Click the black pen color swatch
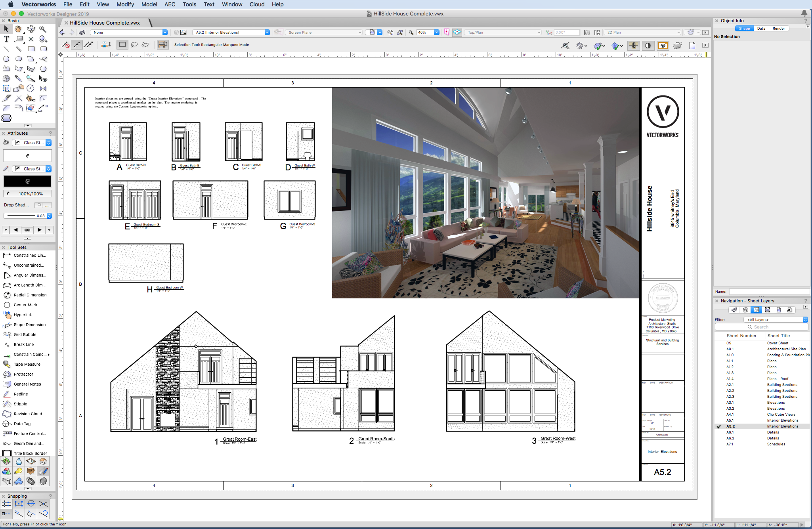This screenshot has height=529, width=812. pyautogui.click(x=27, y=181)
